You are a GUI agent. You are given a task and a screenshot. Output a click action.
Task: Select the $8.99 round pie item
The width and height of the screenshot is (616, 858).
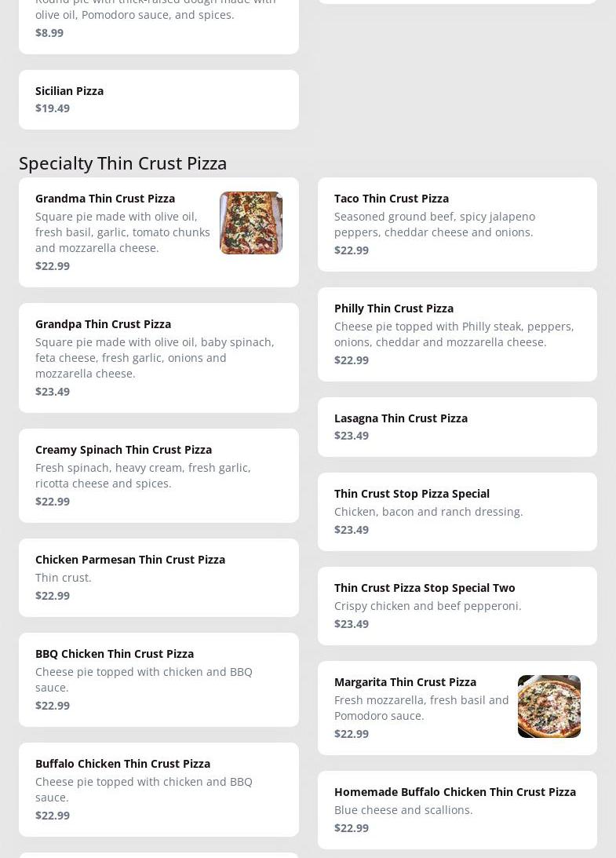pyautogui.click(x=159, y=24)
